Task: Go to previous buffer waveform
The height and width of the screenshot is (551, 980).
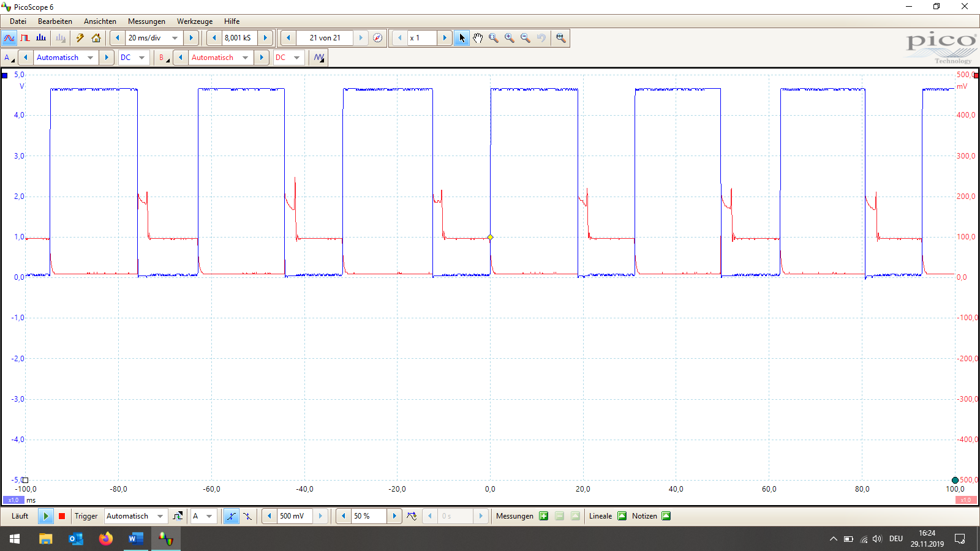Action: click(x=288, y=38)
